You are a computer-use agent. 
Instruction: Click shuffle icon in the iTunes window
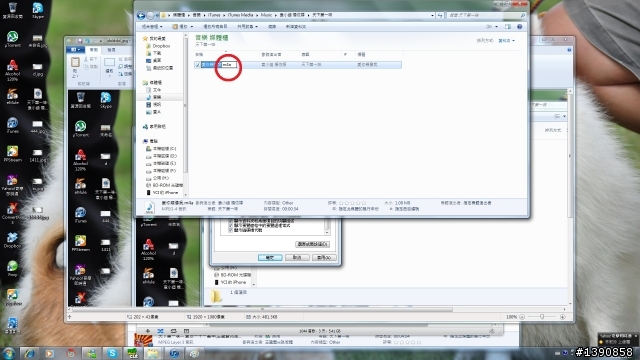(160, 331)
